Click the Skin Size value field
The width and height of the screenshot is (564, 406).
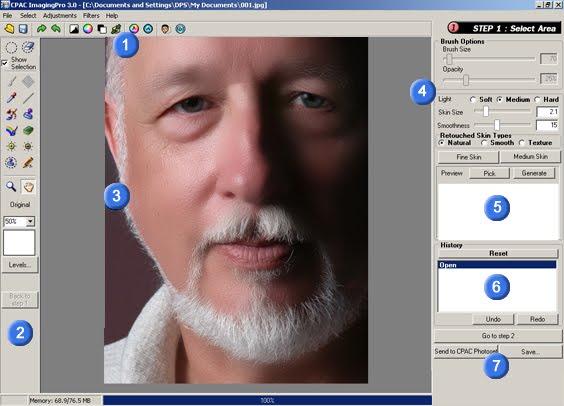(547, 112)
